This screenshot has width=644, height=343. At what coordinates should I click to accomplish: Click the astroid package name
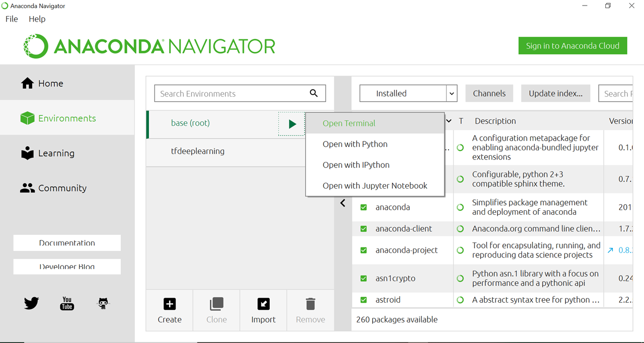[388, 300]
